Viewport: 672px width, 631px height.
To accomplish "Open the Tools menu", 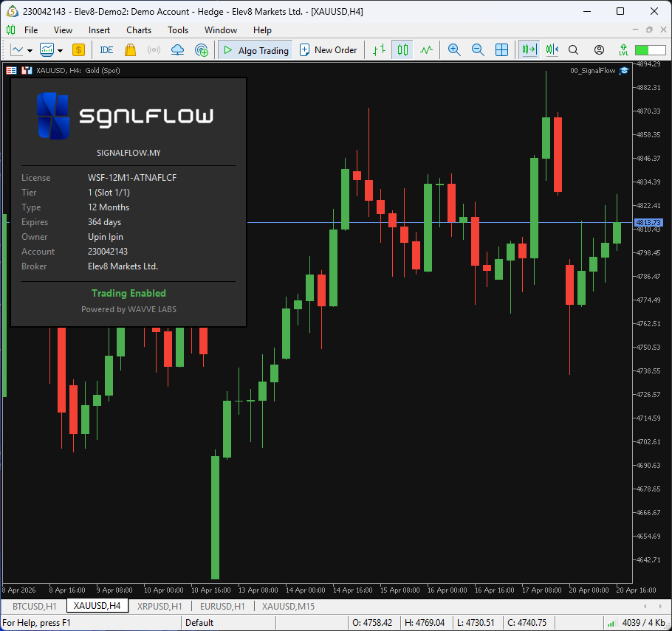I will click(178, 30).
